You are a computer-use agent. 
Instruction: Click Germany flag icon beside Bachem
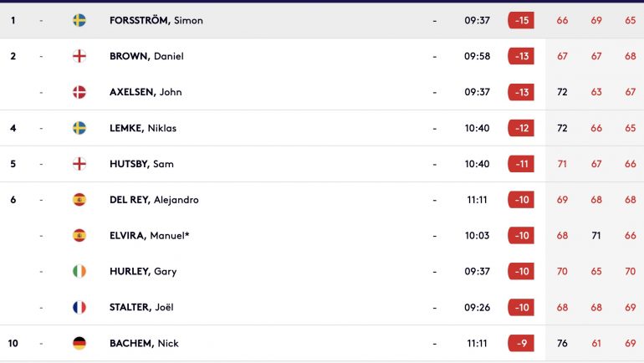tap(79, 343)
